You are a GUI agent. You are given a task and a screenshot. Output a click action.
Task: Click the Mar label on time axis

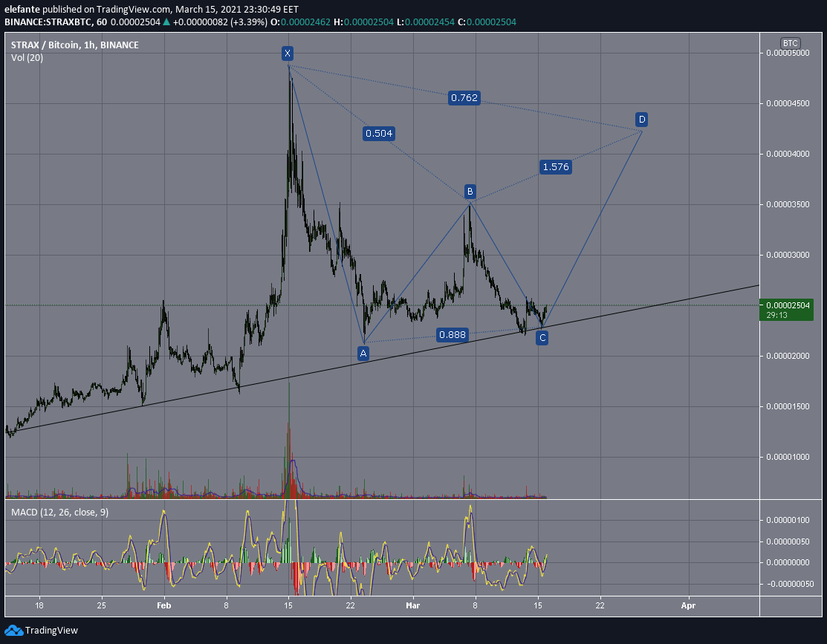pos(413,605)
